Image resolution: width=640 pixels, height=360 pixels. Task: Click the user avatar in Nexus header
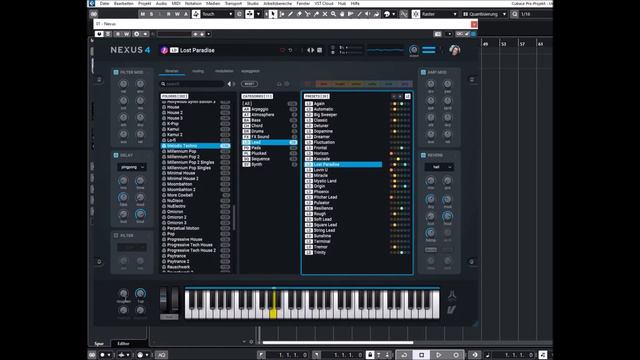[454, 50]
